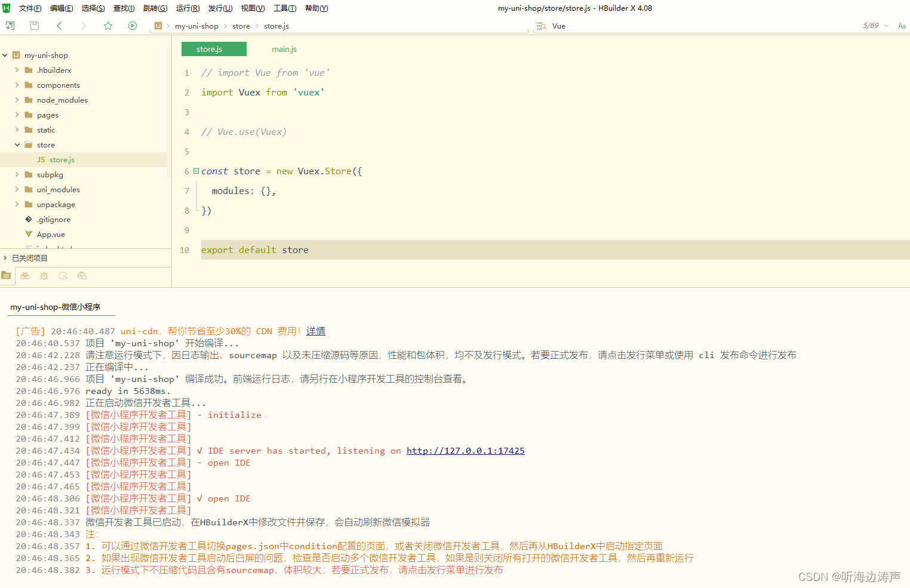The height and width of the screenshot is (588, 910).
Task: Expand the static folder chevron
Action: tap(17, 130)
